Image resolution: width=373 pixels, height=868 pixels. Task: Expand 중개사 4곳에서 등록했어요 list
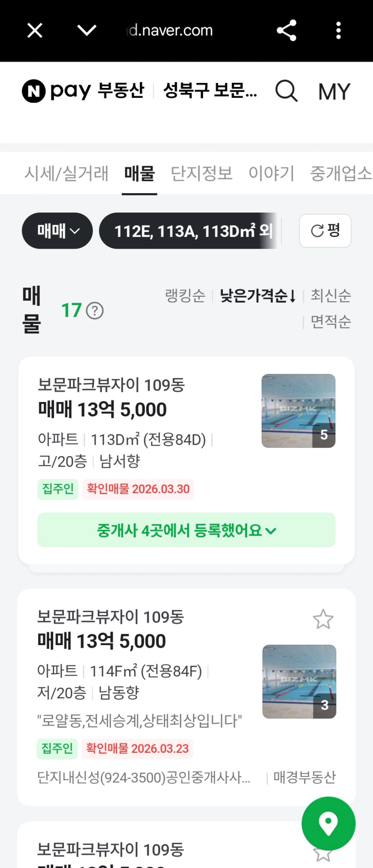186,530
